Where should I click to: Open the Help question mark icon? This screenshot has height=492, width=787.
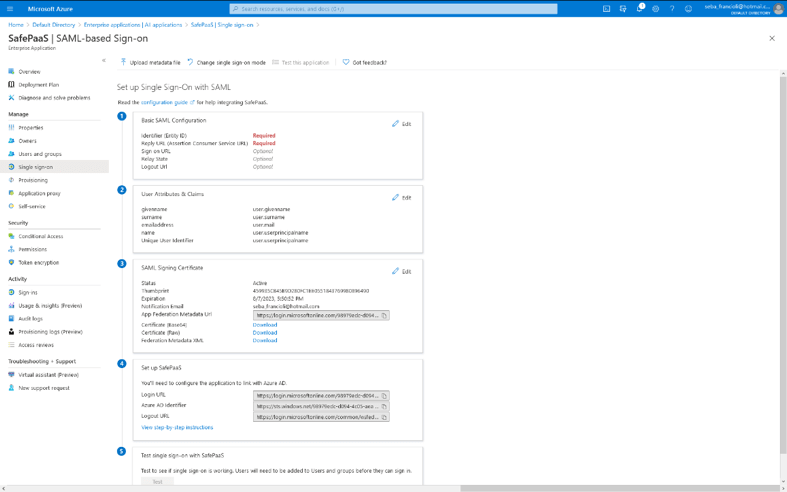click(672, 9)
